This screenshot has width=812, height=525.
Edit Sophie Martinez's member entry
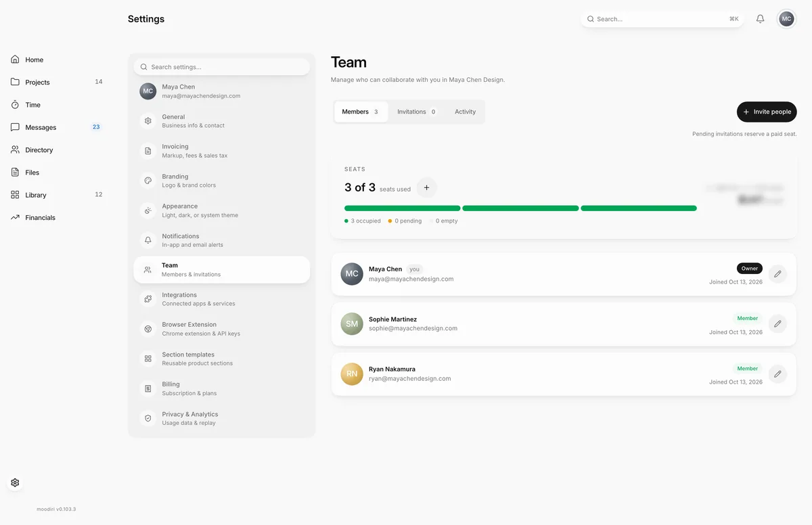777,324
